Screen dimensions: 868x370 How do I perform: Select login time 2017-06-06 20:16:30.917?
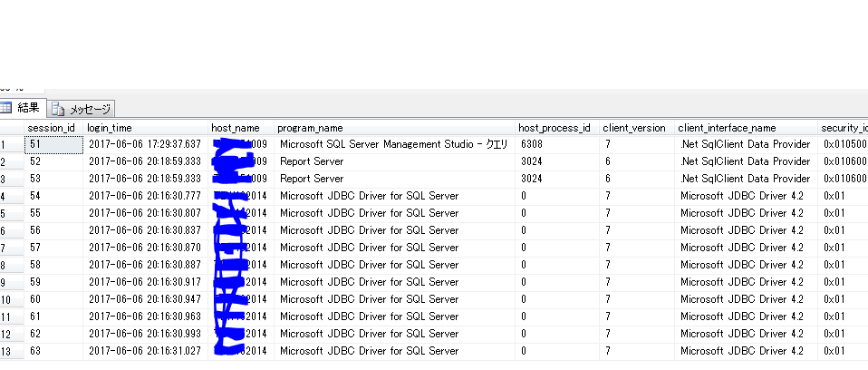(x=146, y=282)
